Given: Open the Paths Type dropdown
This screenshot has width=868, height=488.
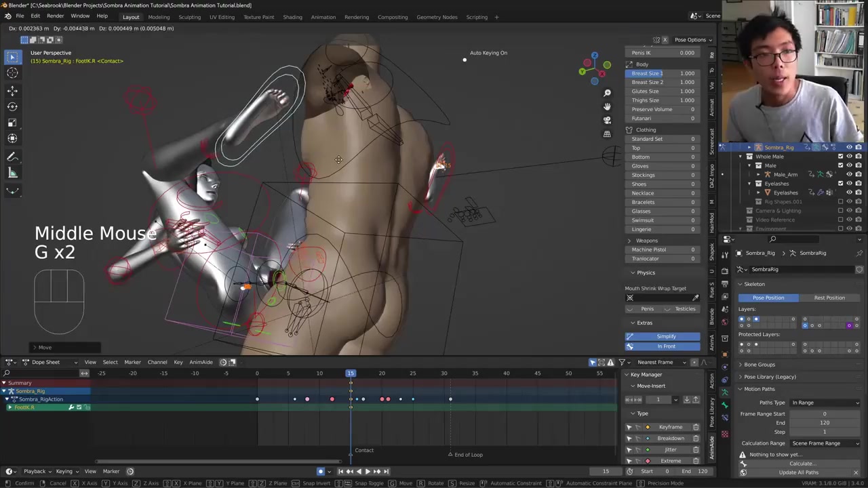Looking at the screenshot, I should (824, 403).
